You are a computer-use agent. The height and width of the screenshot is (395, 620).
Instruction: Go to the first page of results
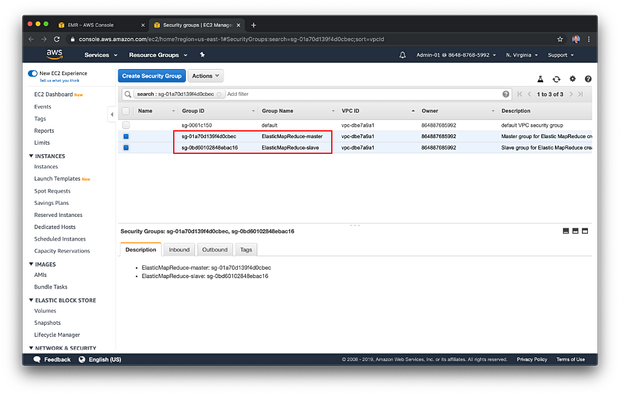coord(520,94)
